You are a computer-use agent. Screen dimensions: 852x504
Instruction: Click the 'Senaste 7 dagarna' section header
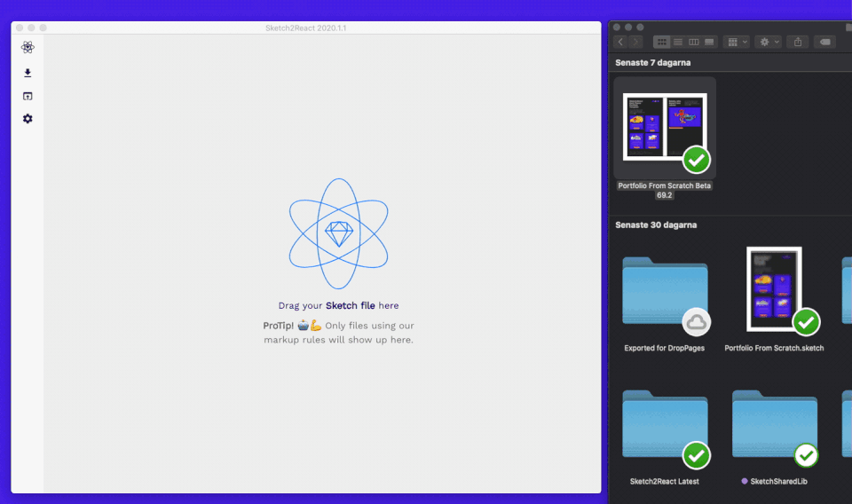652,62
